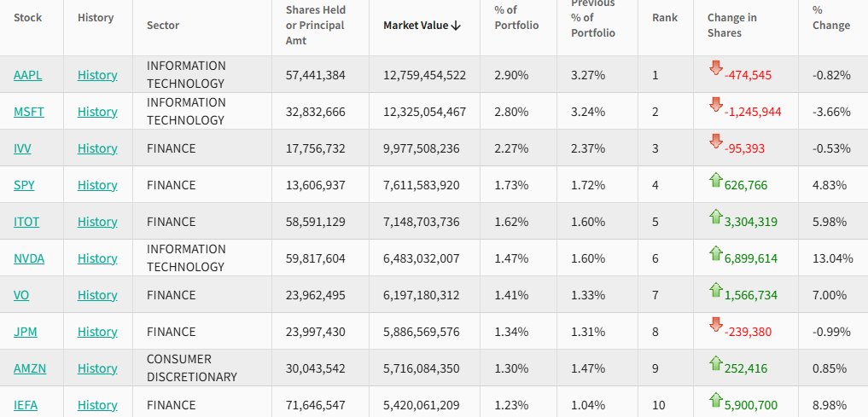Click the green up arrow in NVDA row

point(715,252)
